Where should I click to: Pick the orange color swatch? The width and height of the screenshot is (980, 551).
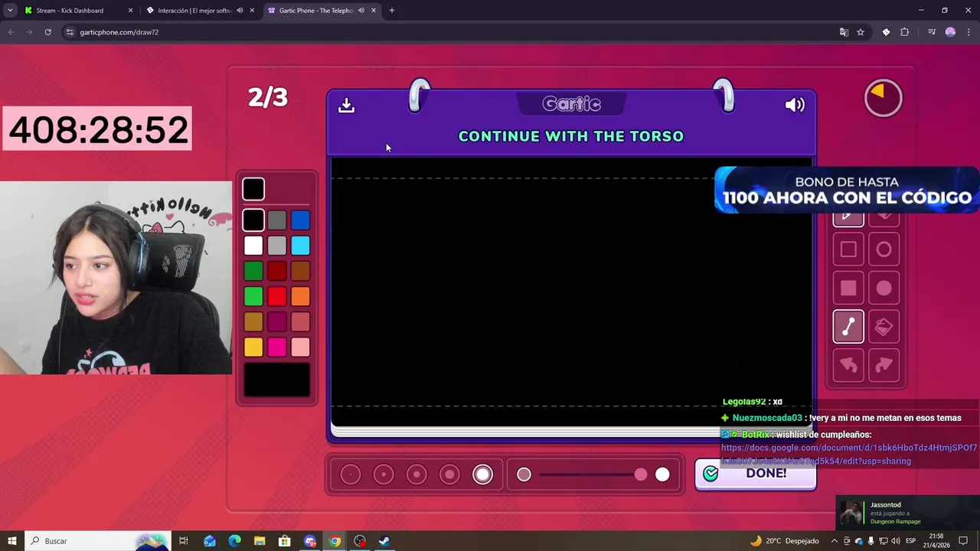coord(300,296)
